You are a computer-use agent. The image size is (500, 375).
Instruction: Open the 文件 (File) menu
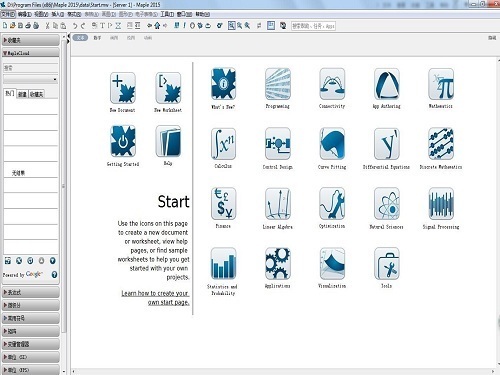8,14
